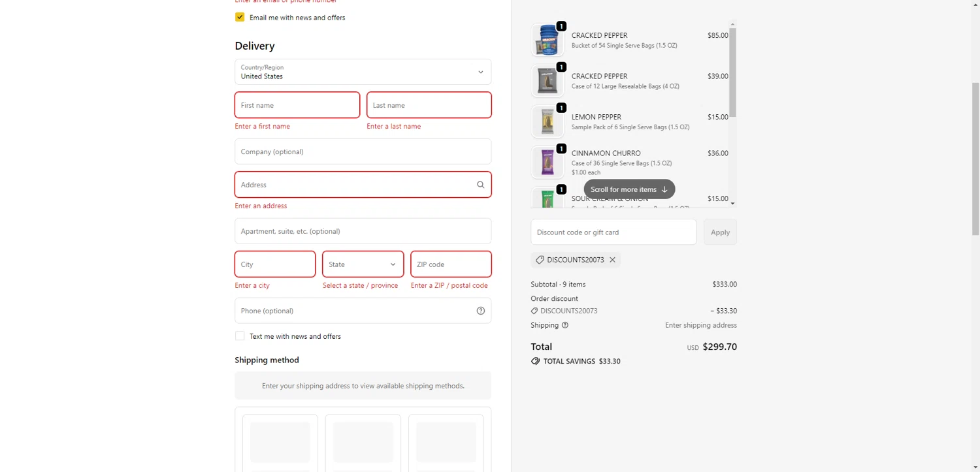980x472 pixels.
Task: Click the address search magnifier icon
Action: pos(480,185)
